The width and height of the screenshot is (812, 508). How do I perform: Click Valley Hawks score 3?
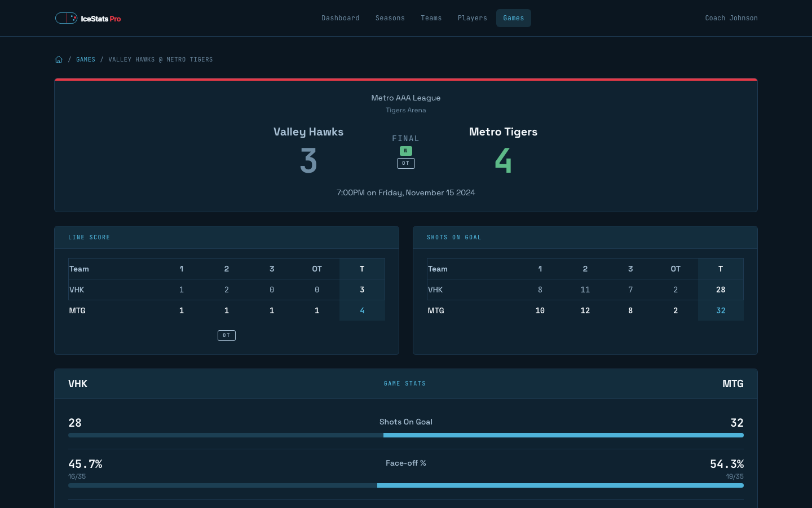click(308, 160)
